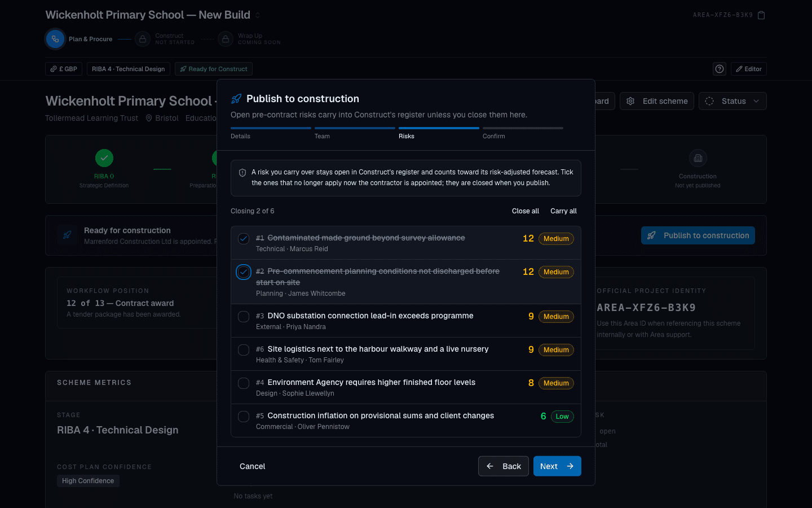The height and width of the screenshot is (508, 812).
Task: Open Edit scheme
Action: tap(657, 101)
